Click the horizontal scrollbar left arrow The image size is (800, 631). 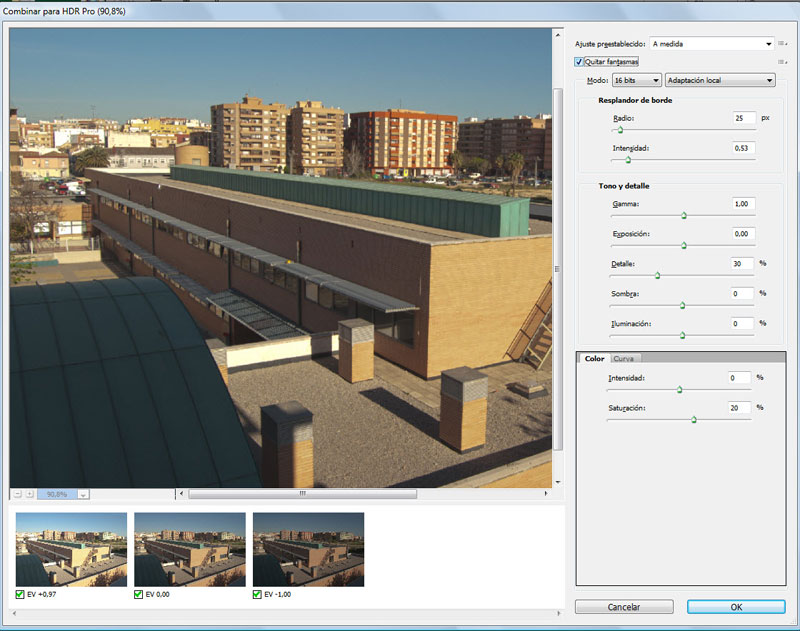(x=181, y=494)
